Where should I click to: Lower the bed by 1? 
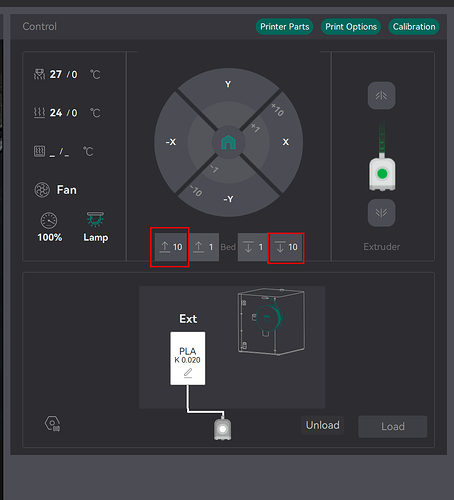point(253,247)
